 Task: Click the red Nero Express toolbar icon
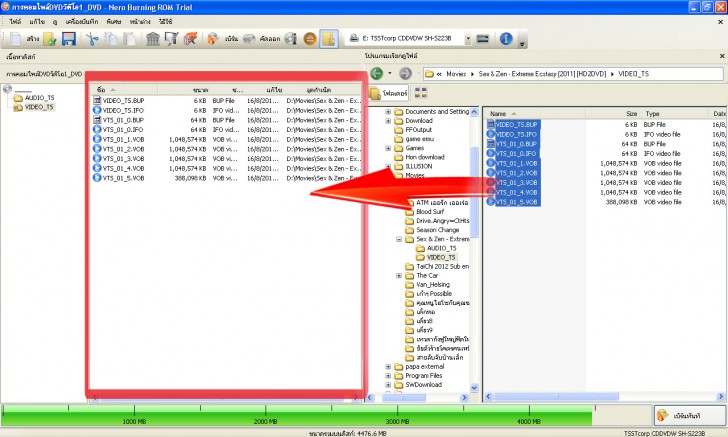(190, 39)
